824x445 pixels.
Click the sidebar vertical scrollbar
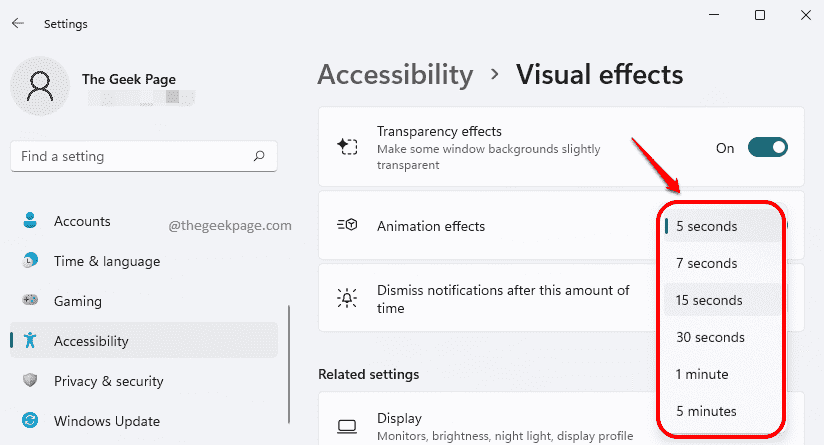click(x=289, y=364)
